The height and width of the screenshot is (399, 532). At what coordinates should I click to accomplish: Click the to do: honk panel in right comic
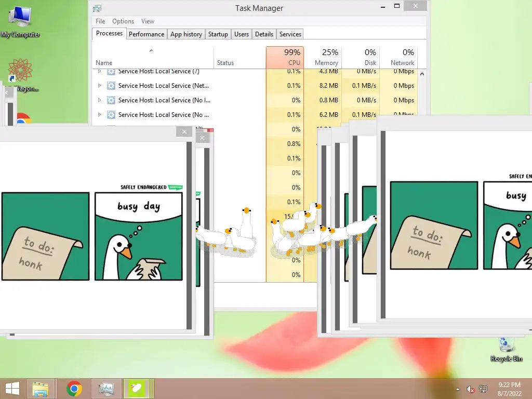(434, 225)
